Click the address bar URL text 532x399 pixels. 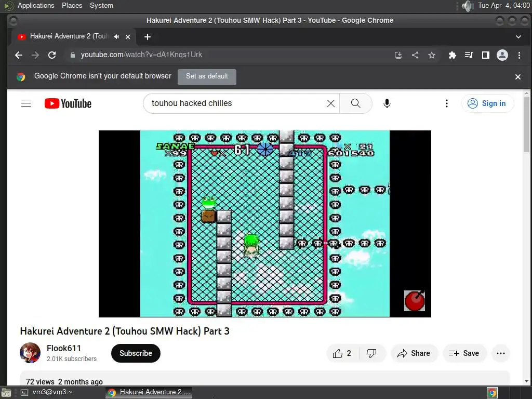141,55
